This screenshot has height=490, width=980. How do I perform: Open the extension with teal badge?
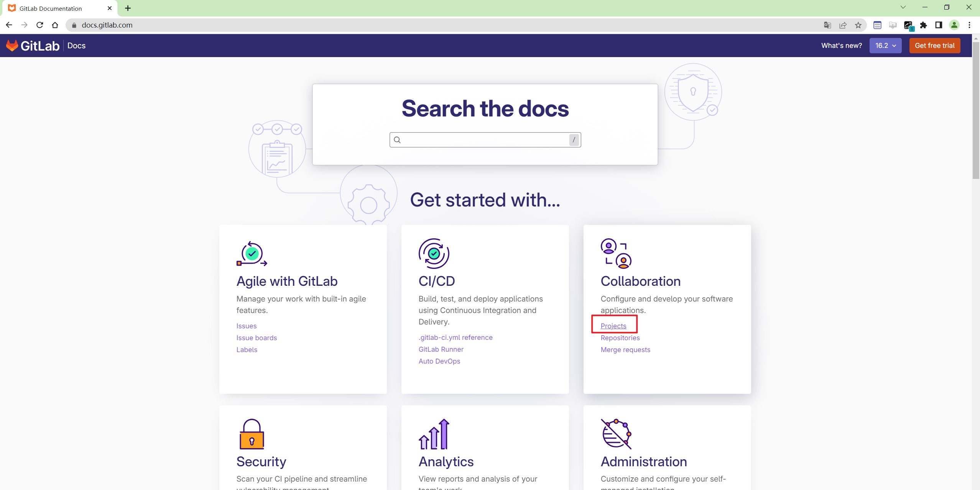point(909,26)
